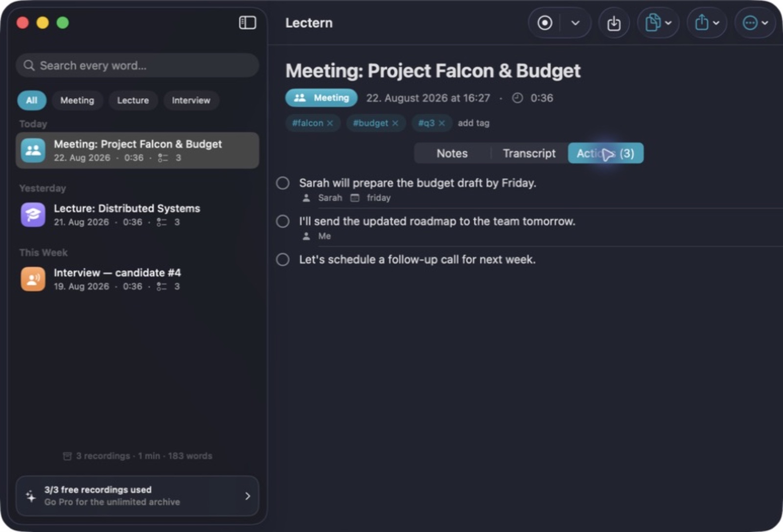Import audio with the download tray icon
The width and height of the screenshot is (783, 532).
(x=614, y=22)
